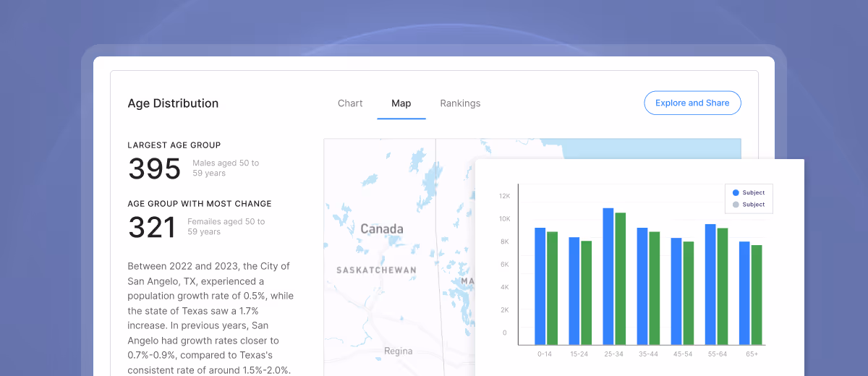This screenshot has height=376, width=868.
Task: Click the blue bar for 25-34
Action: click(x=608, y=276)
